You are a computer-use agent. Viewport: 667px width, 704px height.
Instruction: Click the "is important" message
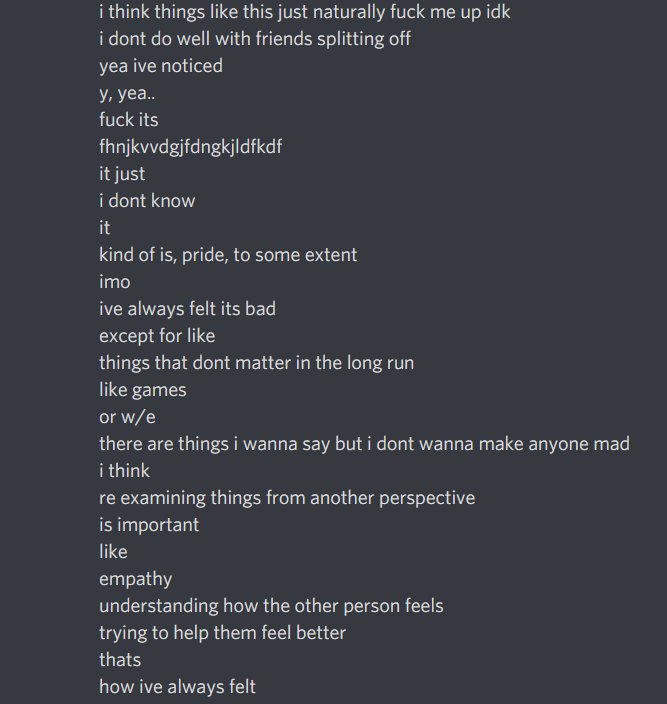point(149,525)
